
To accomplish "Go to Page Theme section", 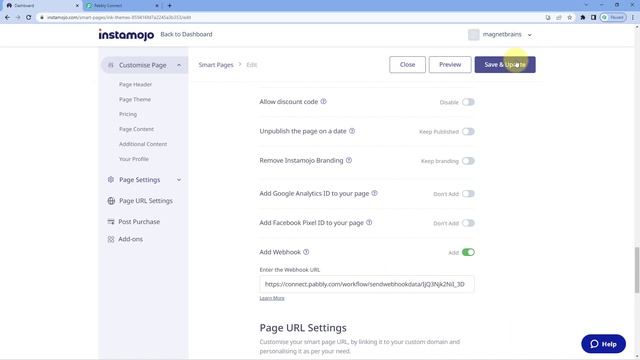I will pyautogui.click(x=135, y=99).
